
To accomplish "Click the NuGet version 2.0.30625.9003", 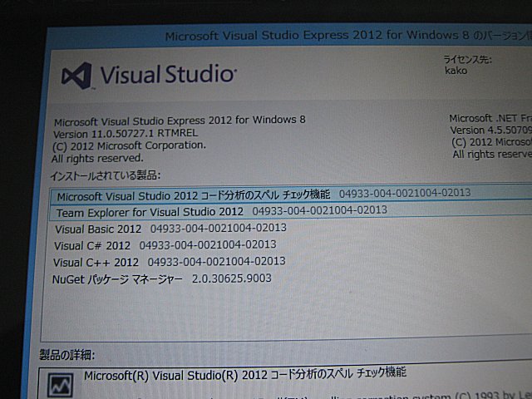I will tap(232, 278).
